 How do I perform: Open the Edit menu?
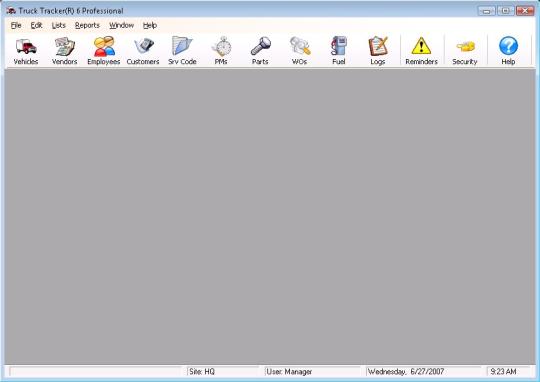[37, 25]
